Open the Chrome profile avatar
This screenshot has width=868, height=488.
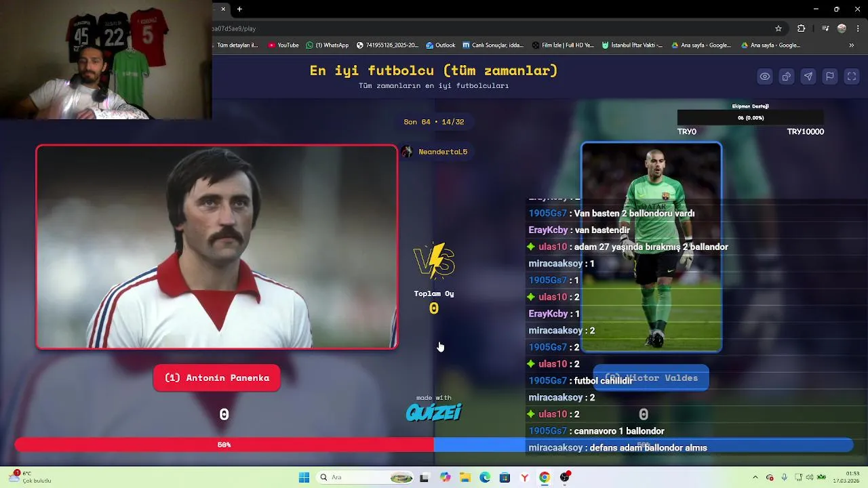[x=842, y=28]
